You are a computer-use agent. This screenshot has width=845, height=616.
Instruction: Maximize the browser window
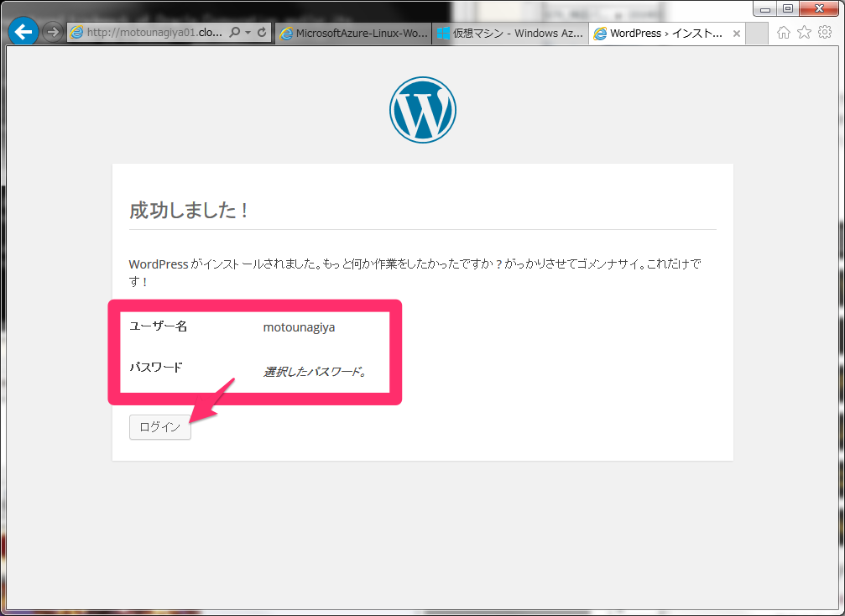coord(788,8)
